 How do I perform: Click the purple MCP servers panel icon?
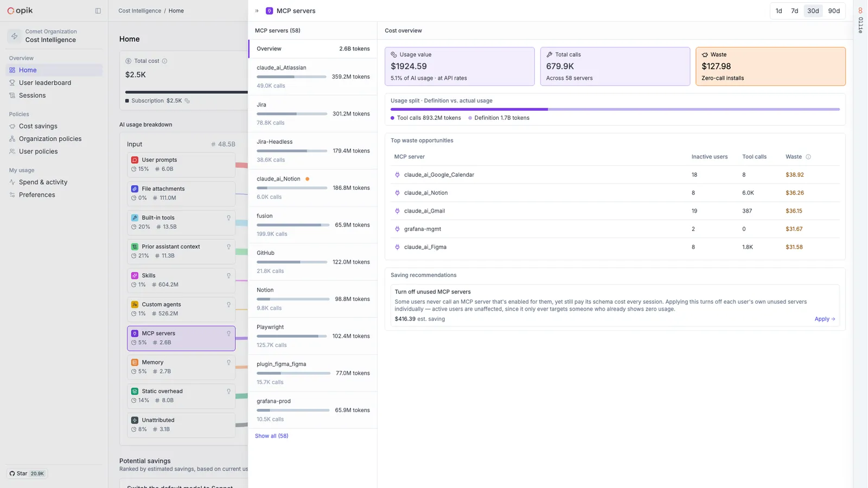coord(269,11)
